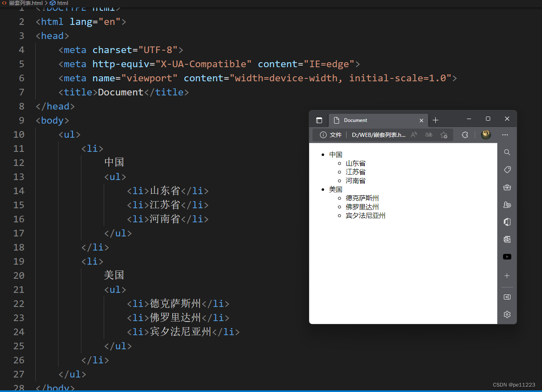Open Shopping tag in Edge sidebar
The width and height of the screenshot is (542, 392).
pos(507,170)
